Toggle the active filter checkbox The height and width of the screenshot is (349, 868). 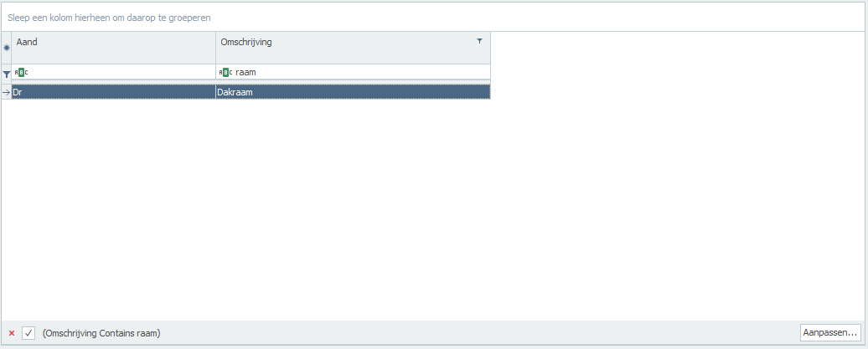tap(28, 333)
